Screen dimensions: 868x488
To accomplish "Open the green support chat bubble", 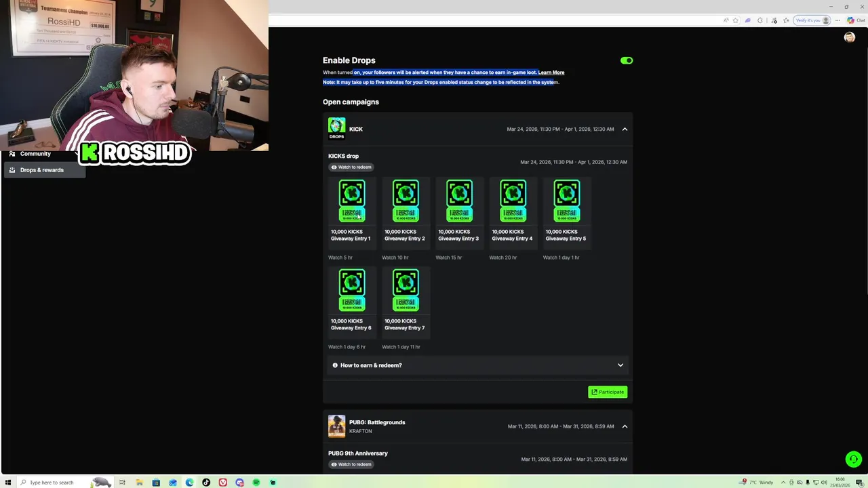I will point(854,460).
